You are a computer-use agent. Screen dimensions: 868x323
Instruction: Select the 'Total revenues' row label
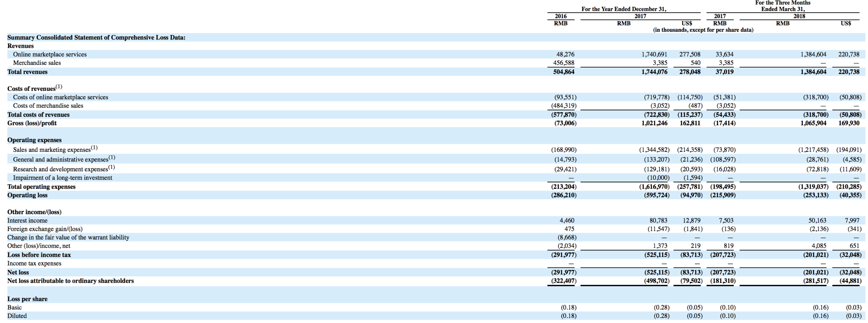coord(28,72)
